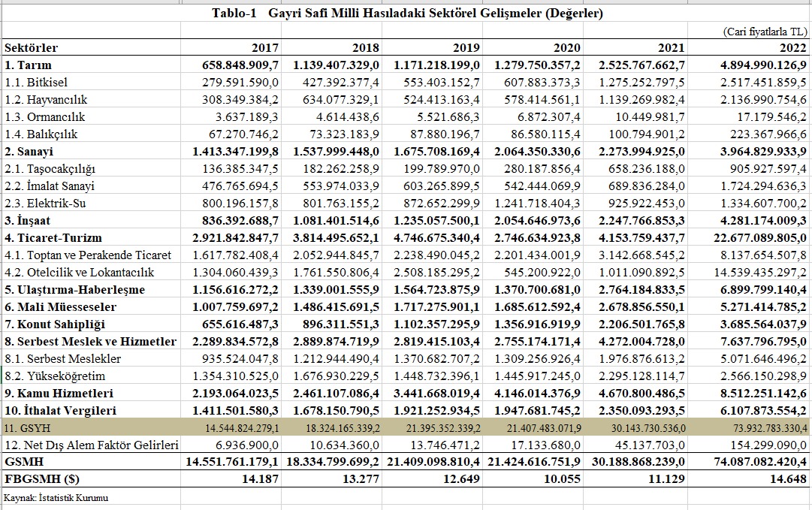This screenshot has height=510, width=812.
Task: Select the '6. Mali Müesseseler' row label
Action: 60,307
